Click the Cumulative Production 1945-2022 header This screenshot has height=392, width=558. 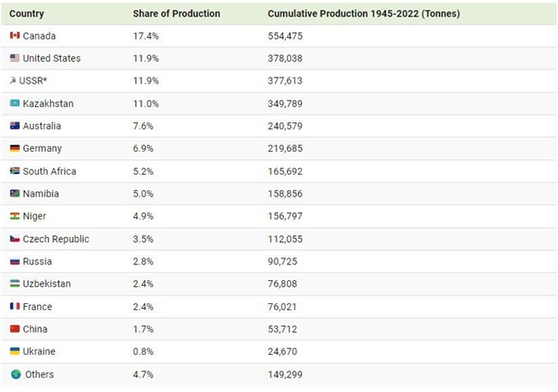(363, 14)
